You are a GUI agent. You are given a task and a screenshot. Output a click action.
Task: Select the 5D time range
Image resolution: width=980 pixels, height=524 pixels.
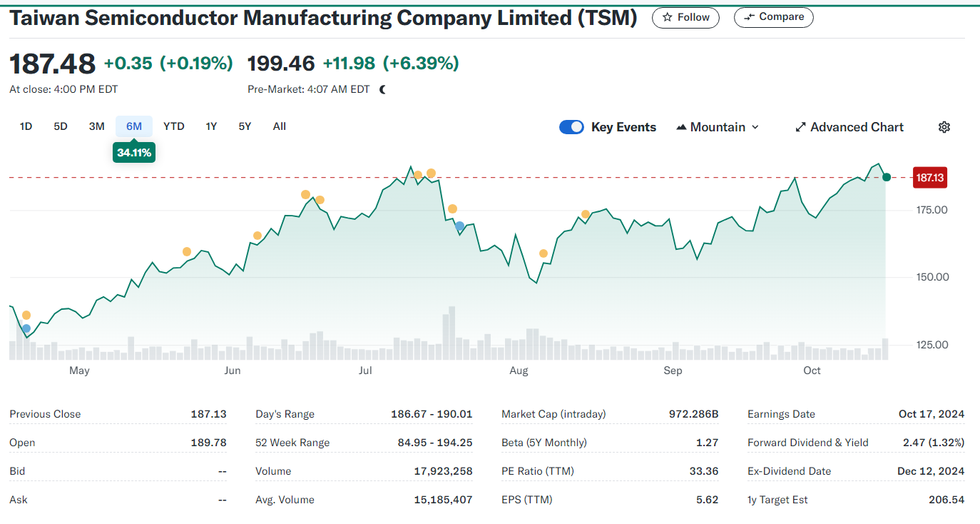point(61,126)
